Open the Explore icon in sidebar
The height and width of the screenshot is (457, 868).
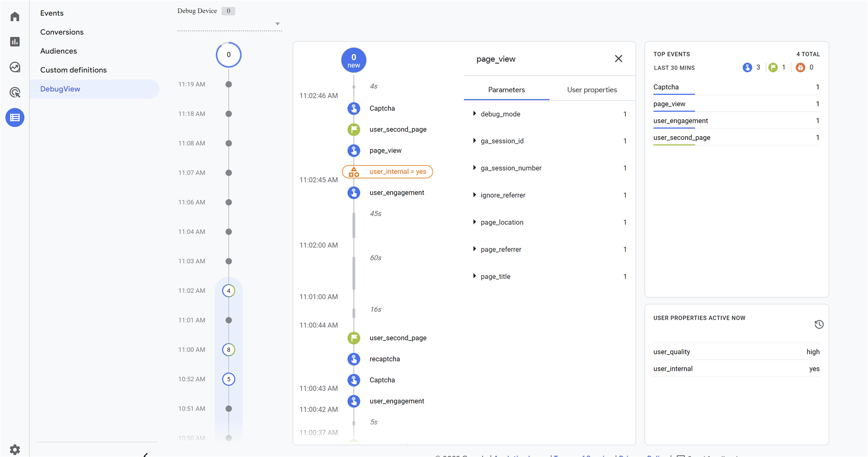pyautogui.click(x=15, y=67)
